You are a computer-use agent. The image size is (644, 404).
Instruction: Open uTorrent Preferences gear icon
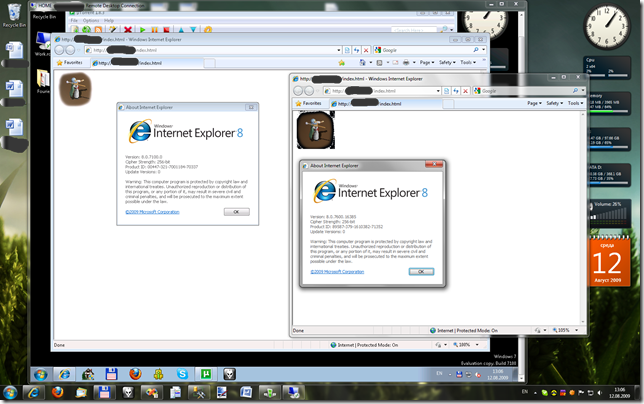point(208,30)
